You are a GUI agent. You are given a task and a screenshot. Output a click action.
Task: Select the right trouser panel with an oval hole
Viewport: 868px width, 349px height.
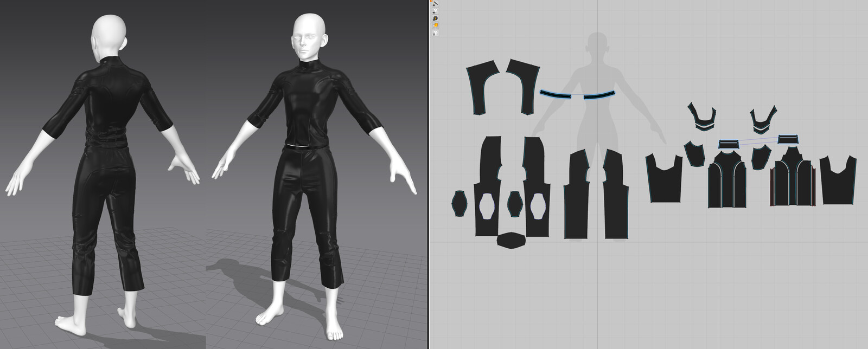[537, 186]
